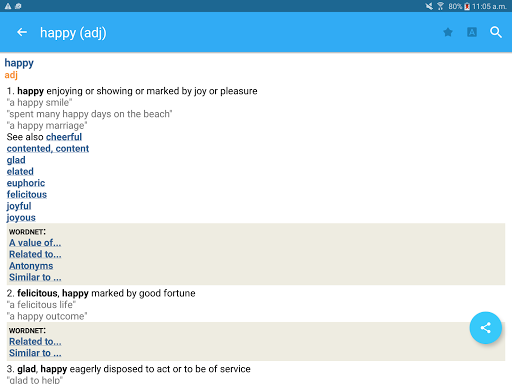Tap example "a happy smile"
512x384 pixels.
(x=39, y=103)
